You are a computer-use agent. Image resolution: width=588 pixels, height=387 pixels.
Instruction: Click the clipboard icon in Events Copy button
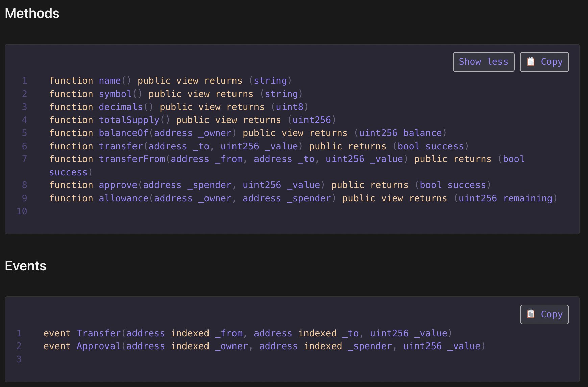click(531, 314)
